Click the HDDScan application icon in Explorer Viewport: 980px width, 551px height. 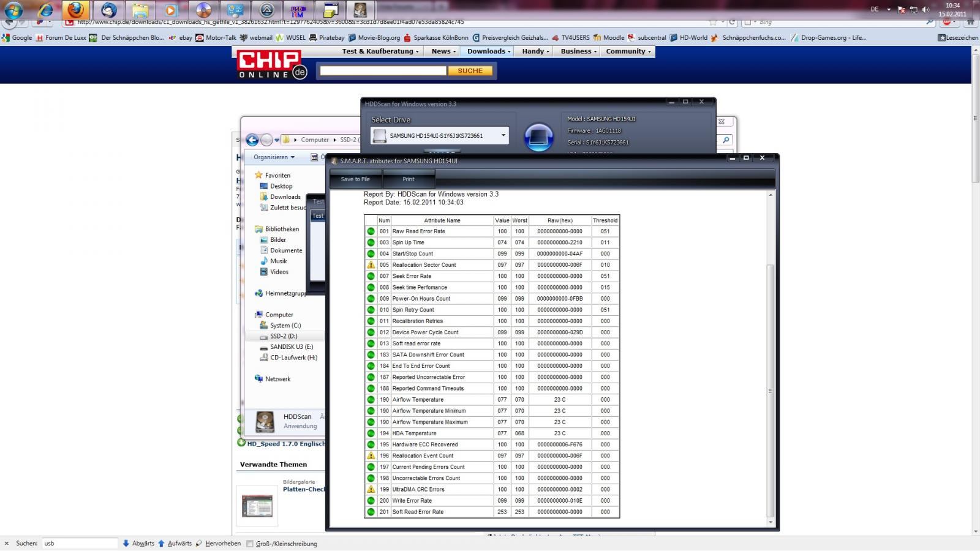265,421
